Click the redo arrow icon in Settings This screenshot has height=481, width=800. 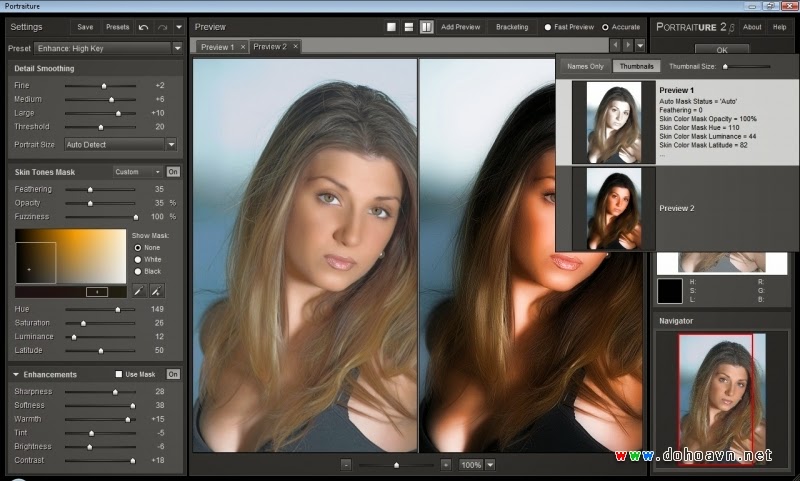[x=162, y=27]
